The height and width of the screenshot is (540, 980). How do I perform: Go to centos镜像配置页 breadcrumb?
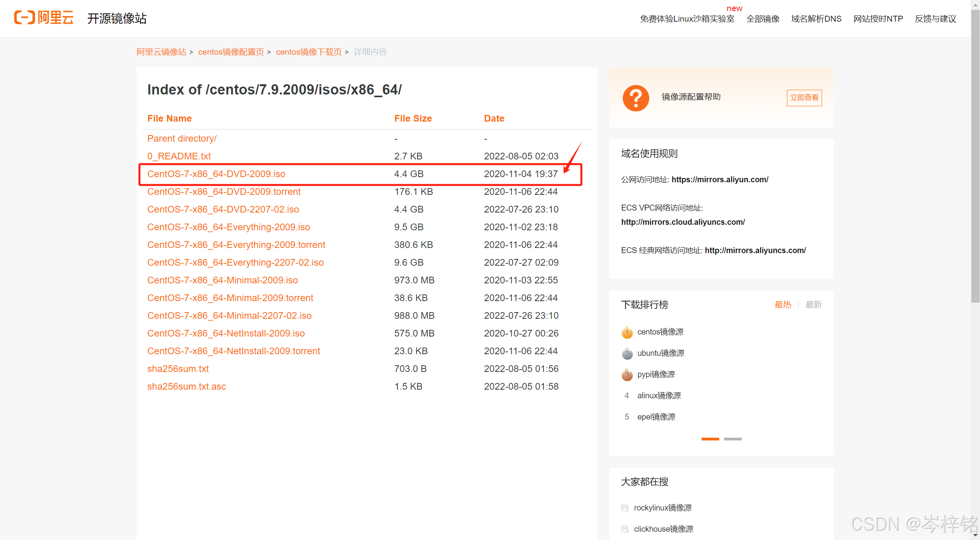point(231,52)
